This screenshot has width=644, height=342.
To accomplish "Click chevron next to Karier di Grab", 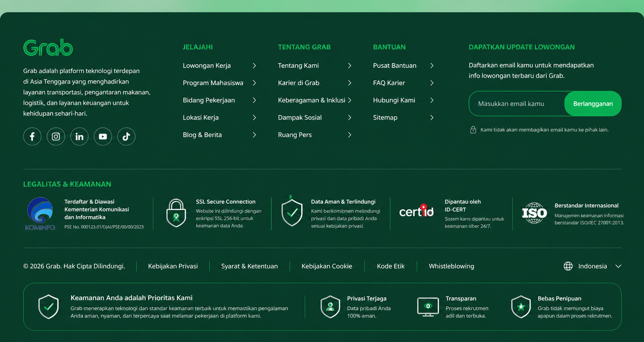I will click(350, 83).
